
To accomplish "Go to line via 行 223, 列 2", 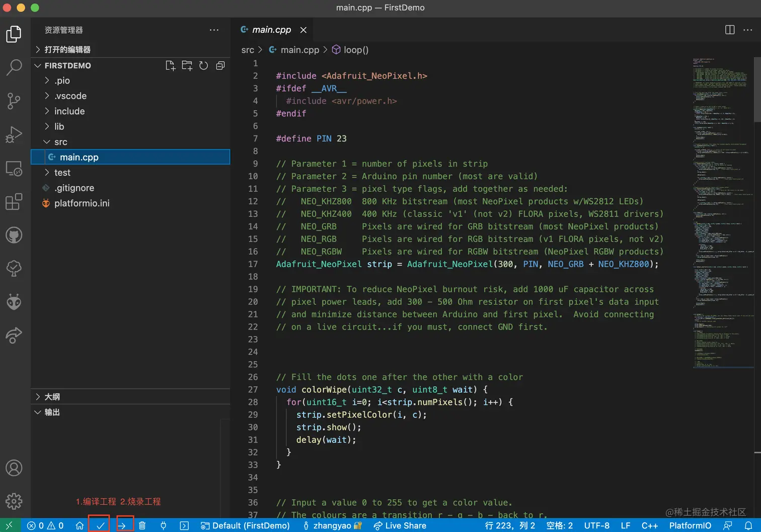I will tap(510, 525).
